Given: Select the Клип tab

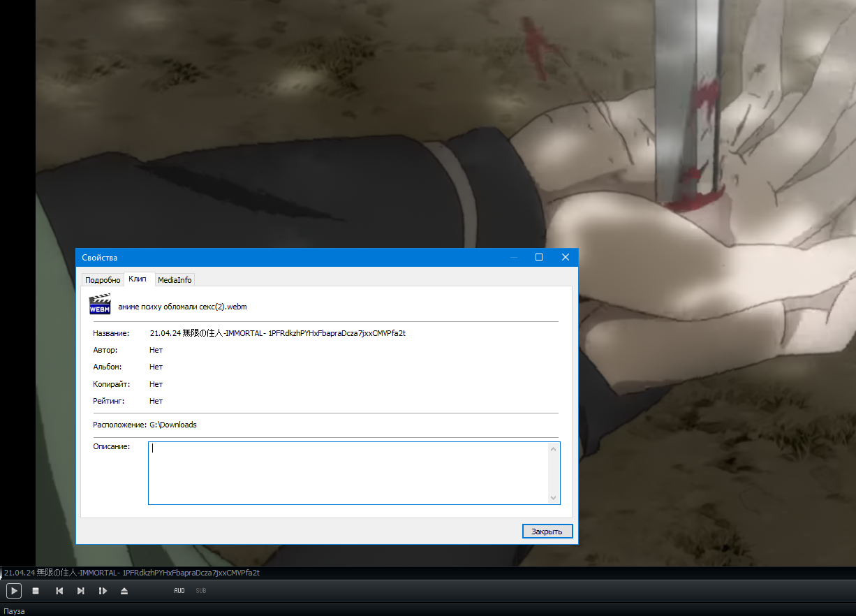Looking at the screenshot, I should click(138, 279).
